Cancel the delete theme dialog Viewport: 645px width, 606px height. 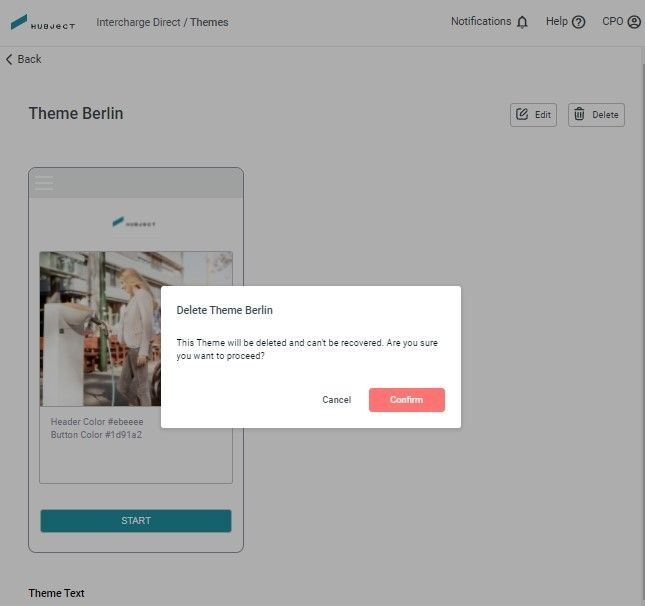[336, 399]
